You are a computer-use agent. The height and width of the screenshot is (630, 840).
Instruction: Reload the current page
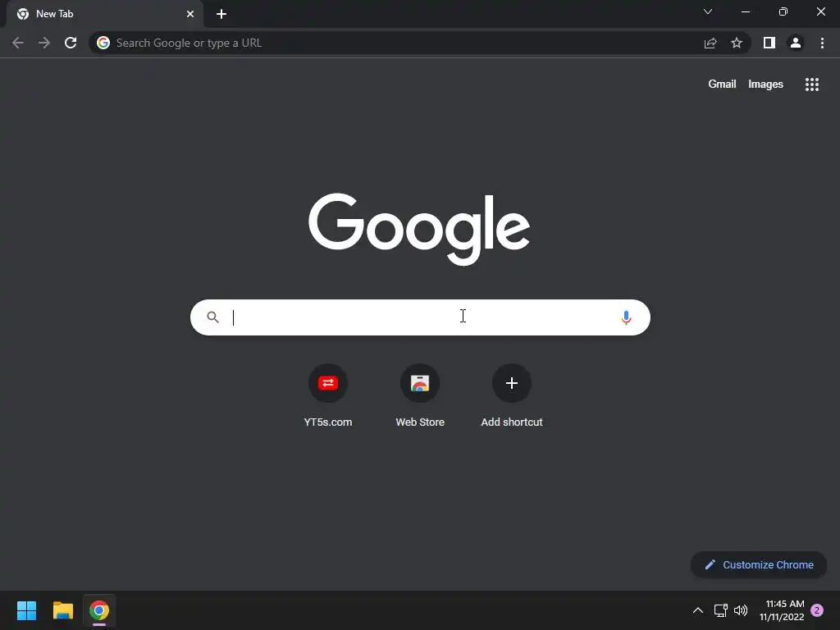pyautogui.click(x=71, y=43)
